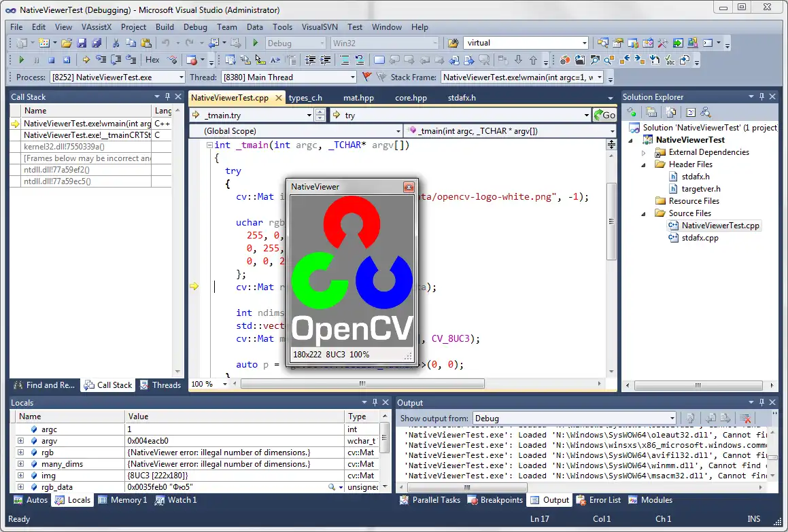Screen dimensions: 788x532
Task: Select stdafx.cpp in Solution Explorer
Action: 700,238
